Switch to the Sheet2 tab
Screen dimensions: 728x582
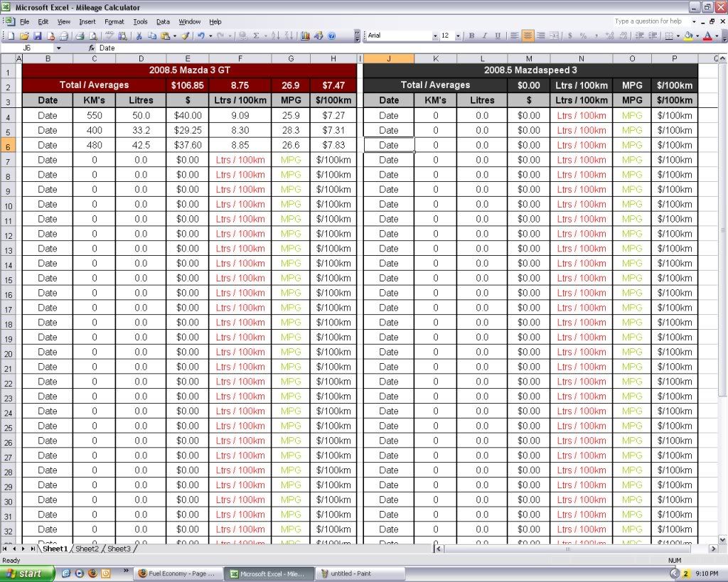coord(87,549)
